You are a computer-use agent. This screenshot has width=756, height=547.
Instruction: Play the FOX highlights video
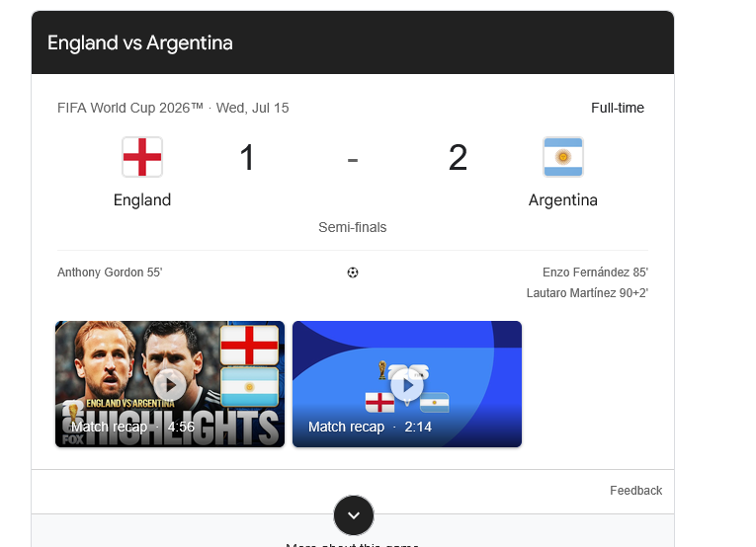click(170, 385)
